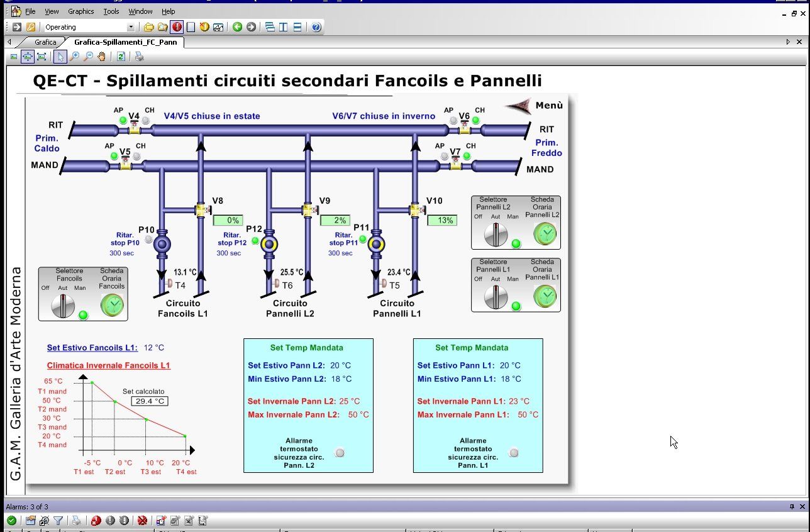810x532 pixels.
Task: Click the Menù navigation button
Action: tap(535, 106)
